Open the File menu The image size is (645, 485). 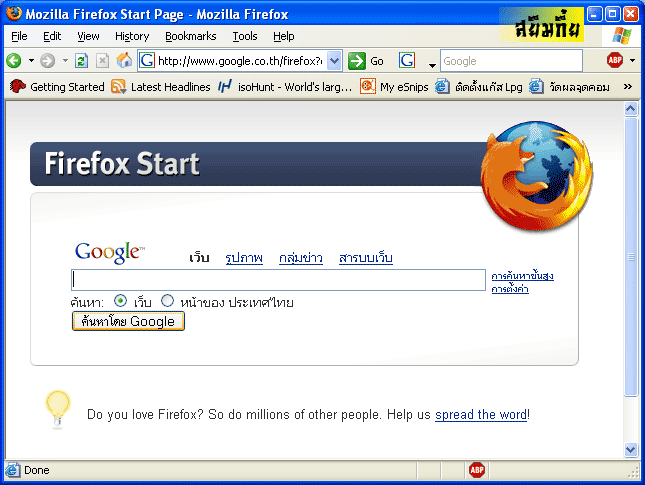[19, 36]
